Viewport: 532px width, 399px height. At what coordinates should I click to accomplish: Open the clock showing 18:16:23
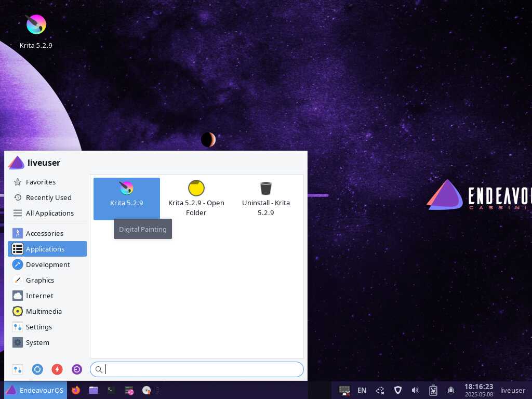pos(478,390)
